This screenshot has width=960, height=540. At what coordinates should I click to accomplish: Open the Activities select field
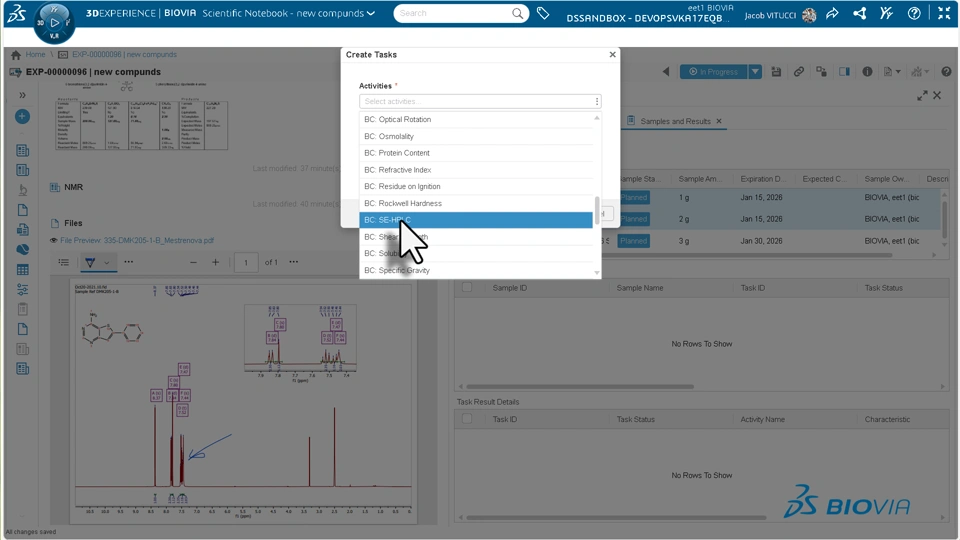[480, 101]
